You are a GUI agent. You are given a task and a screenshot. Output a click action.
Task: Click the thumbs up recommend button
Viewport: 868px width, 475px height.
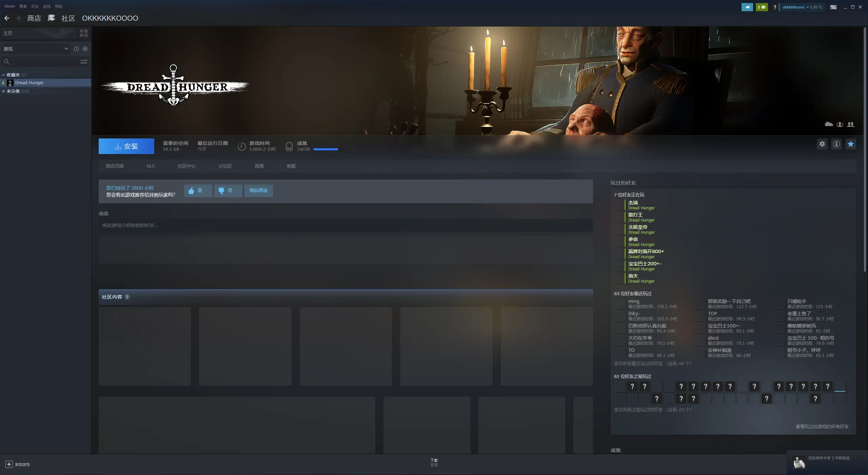[x=198, y=191]
